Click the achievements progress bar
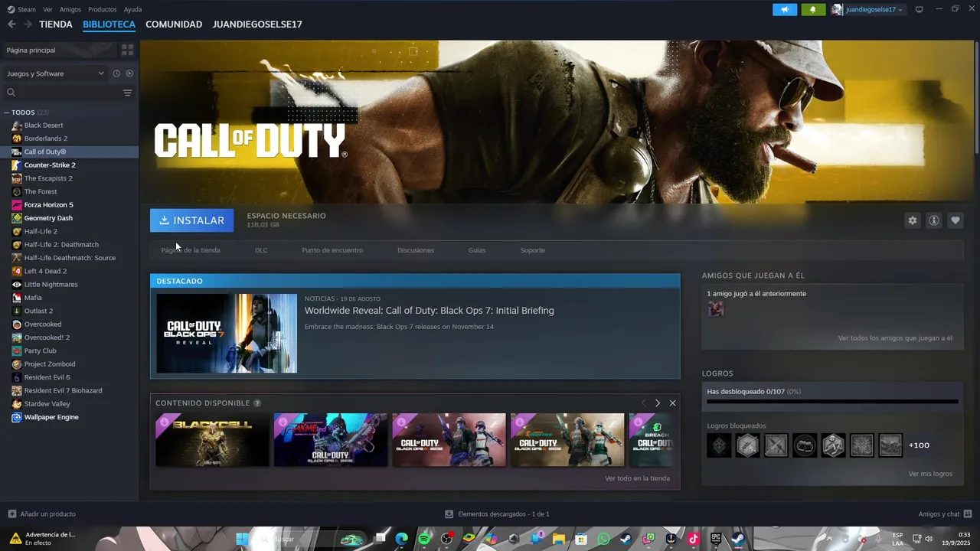Screen dimensions: 980x551 pyautogui.click(x=832, y=401)
